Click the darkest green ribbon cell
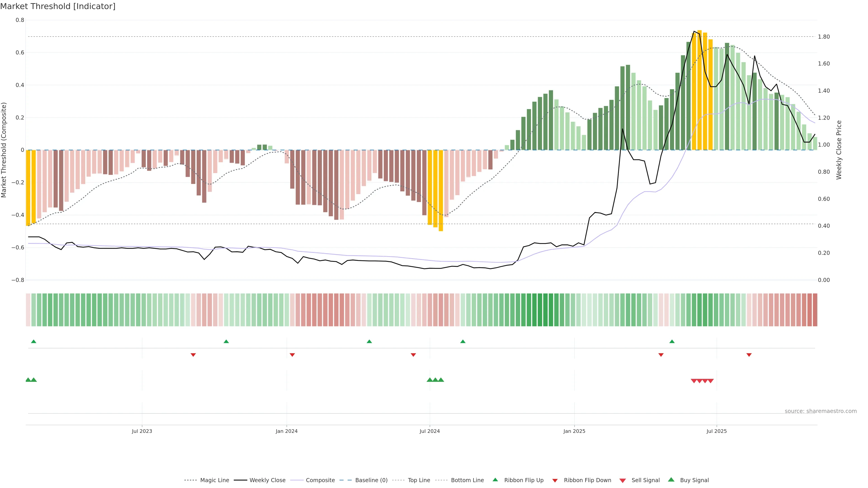The height and width of the screenshot is (488, 868). [540, 310]
